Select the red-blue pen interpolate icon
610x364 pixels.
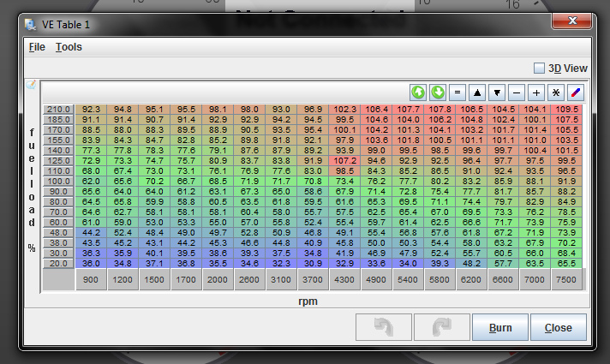(x=575, y=92)
